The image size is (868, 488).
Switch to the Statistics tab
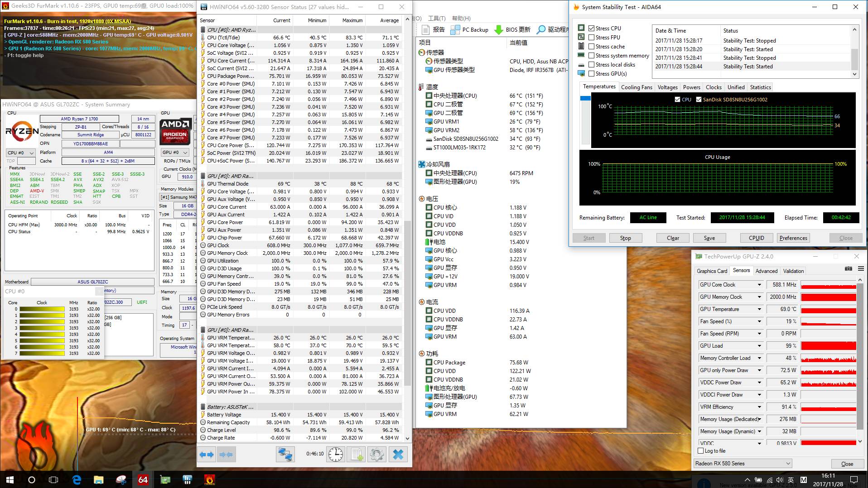point(760,87)
